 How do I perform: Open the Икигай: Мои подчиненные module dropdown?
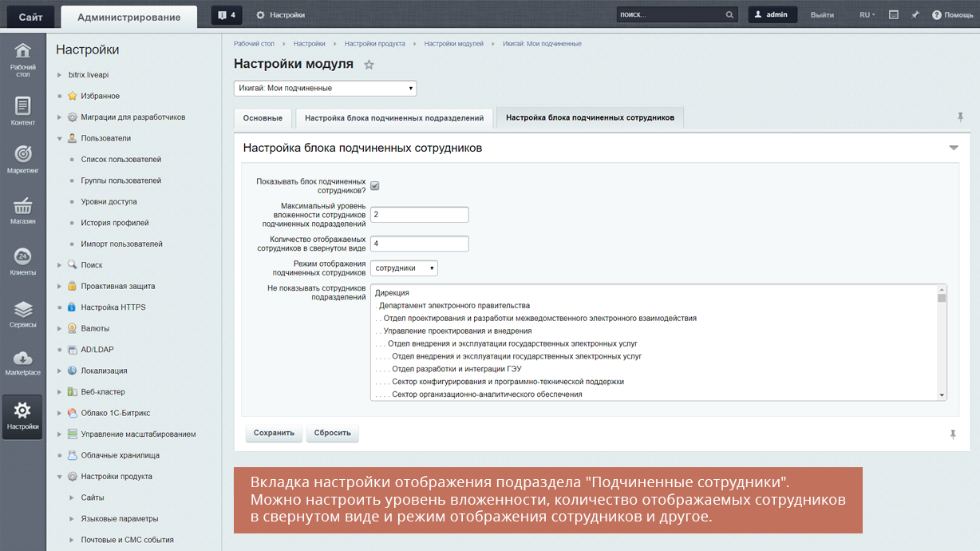coord(326,89)
